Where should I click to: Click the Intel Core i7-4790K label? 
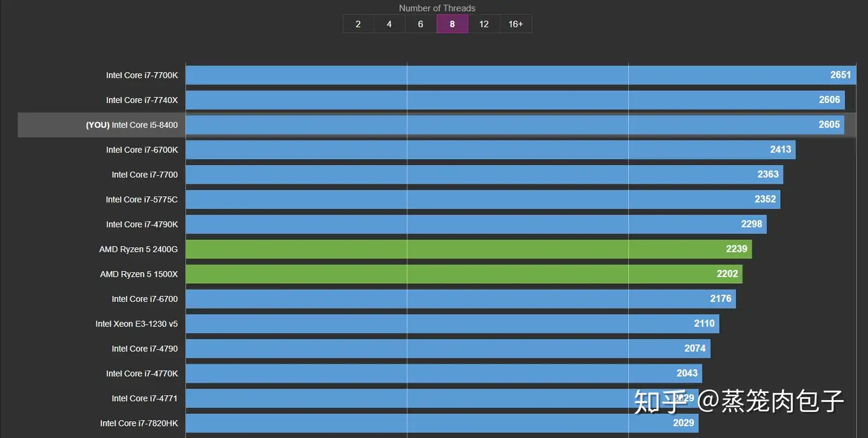click(142, 224)
